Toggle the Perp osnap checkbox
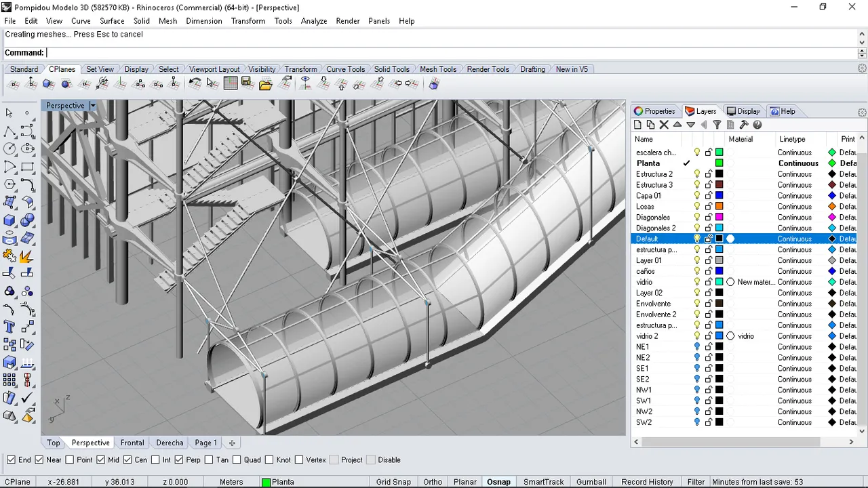 pyautogui.click(x=179, y=460)
